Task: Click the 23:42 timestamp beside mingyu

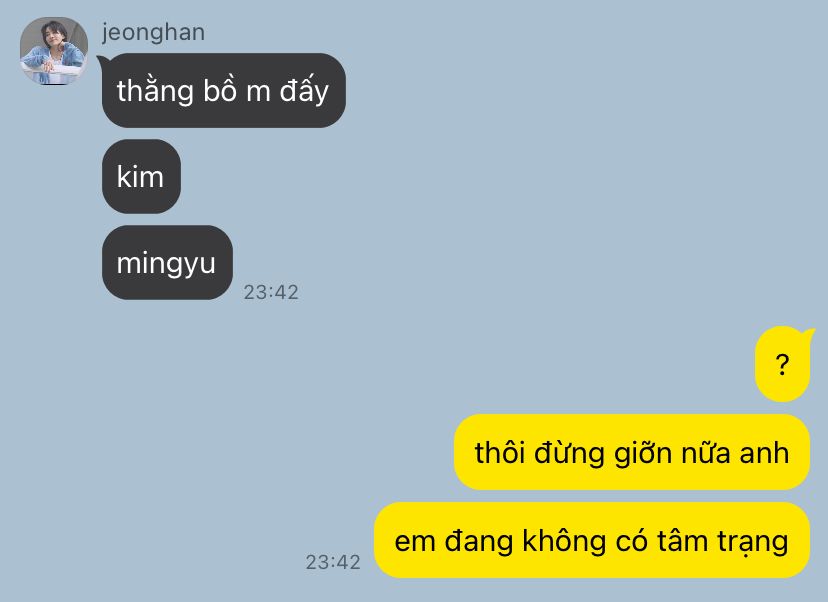Action: click(x=271, y=292)
